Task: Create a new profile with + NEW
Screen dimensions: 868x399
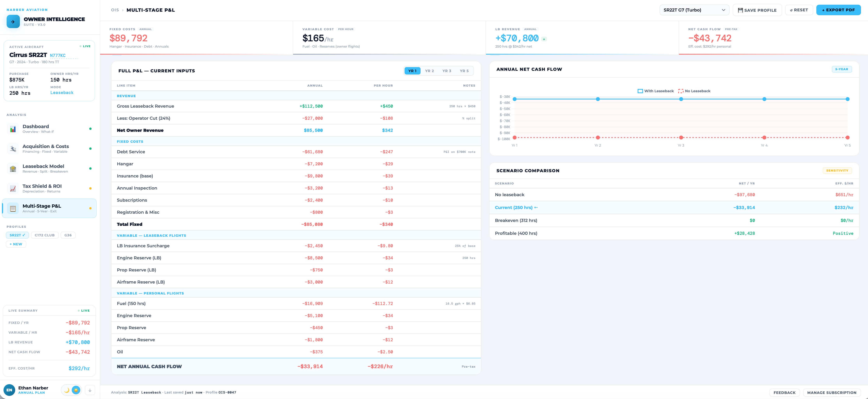Action: tap(16, 244)
